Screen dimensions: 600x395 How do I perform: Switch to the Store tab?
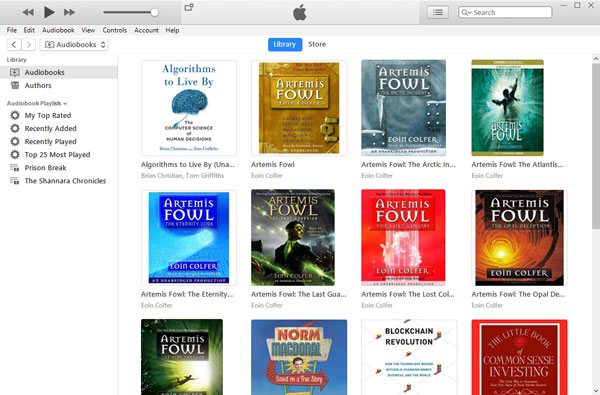coord(317,44)
